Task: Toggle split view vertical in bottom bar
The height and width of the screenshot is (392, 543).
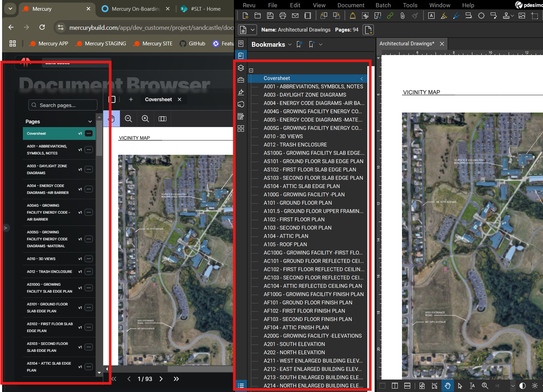Action: tap(395, 386)
